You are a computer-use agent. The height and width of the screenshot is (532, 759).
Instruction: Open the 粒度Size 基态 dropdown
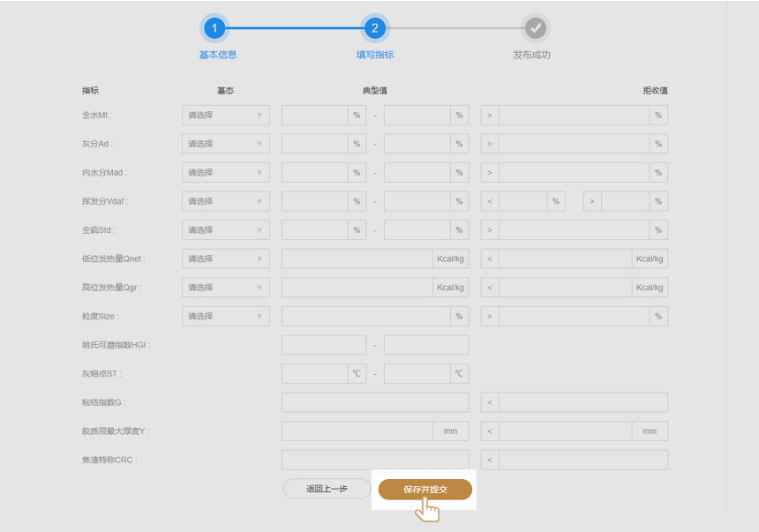pyautogui.click(x=225, y=316)
